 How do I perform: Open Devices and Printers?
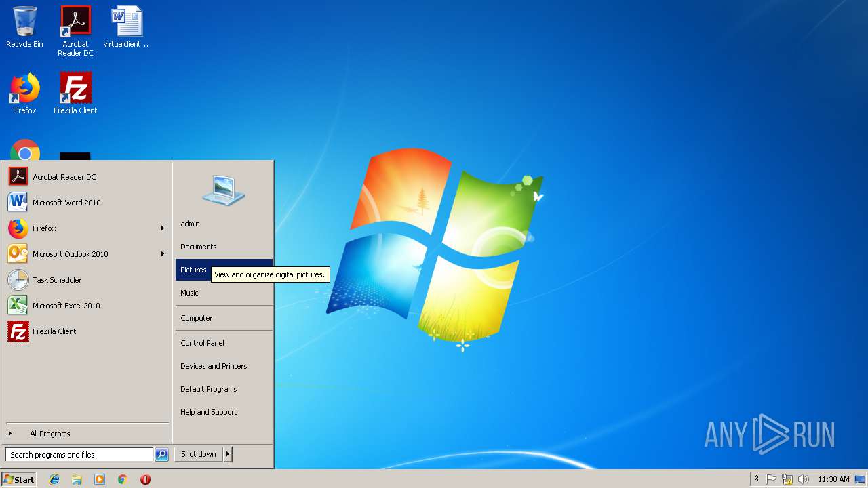(224, 366)
